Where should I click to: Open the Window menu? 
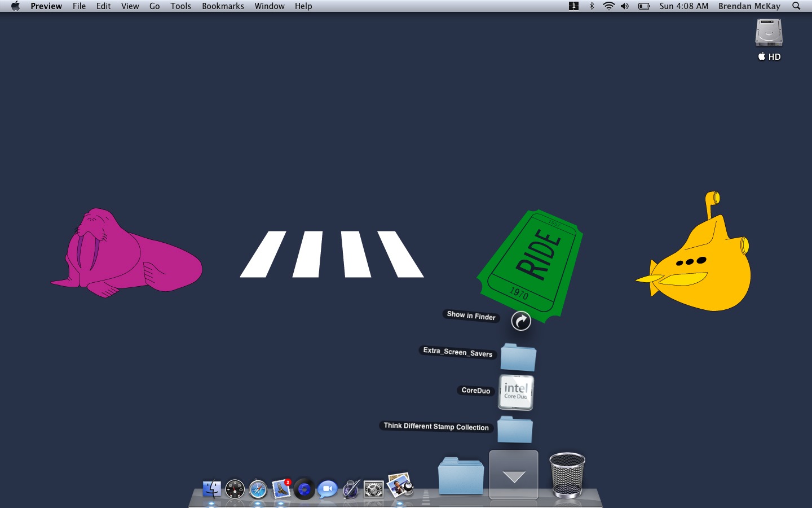[269, 6]
